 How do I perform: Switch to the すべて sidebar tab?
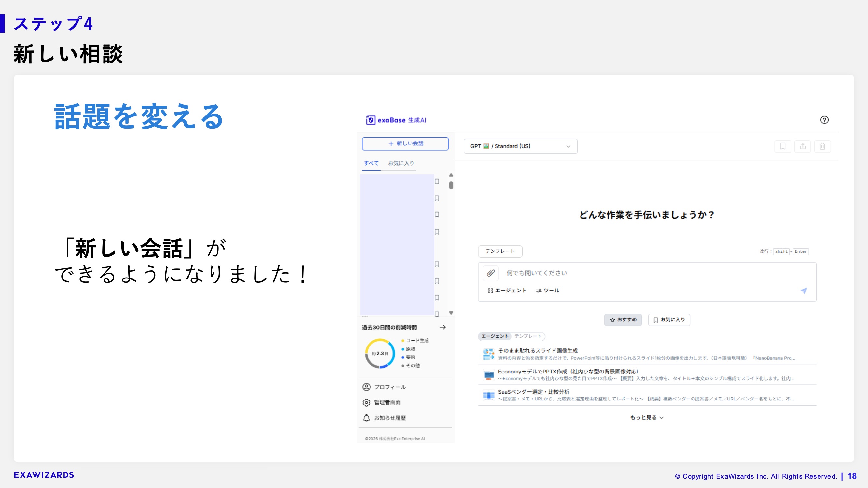pos(371,163)
